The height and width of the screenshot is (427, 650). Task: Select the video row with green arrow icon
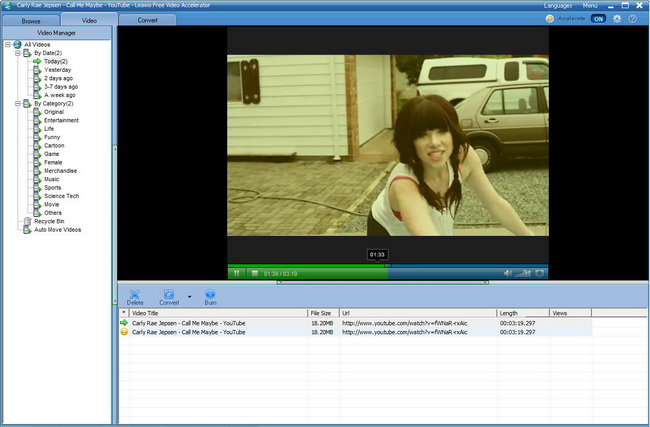coord(355,323)
